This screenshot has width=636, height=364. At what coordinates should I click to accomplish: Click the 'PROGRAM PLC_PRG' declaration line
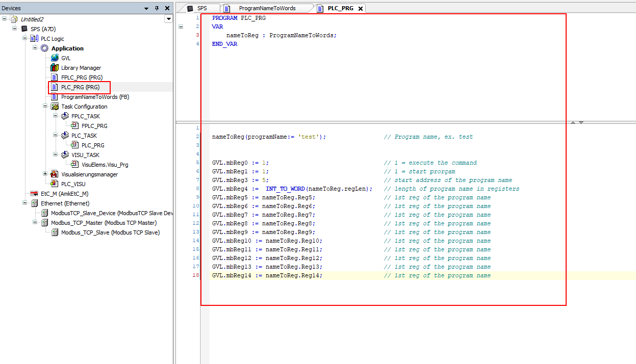(x=239, y=18)
